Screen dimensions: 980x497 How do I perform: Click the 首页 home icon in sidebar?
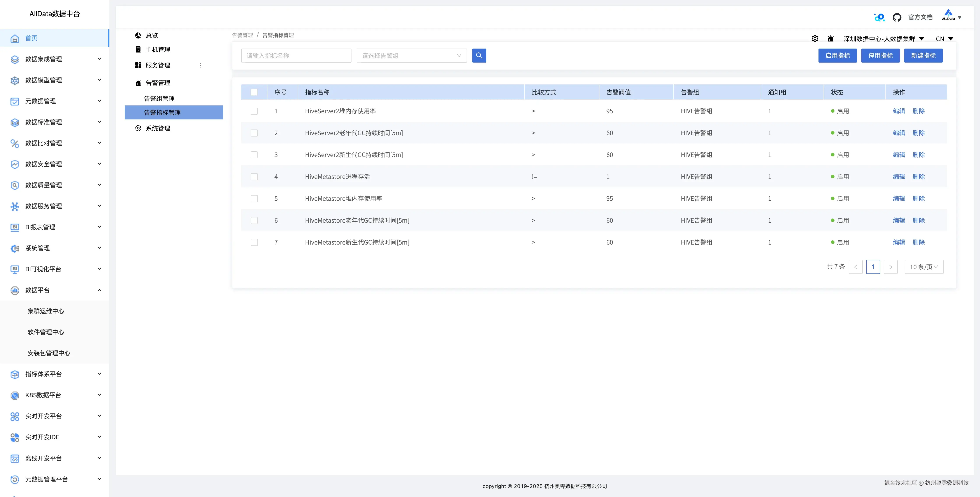coord(15,38)
